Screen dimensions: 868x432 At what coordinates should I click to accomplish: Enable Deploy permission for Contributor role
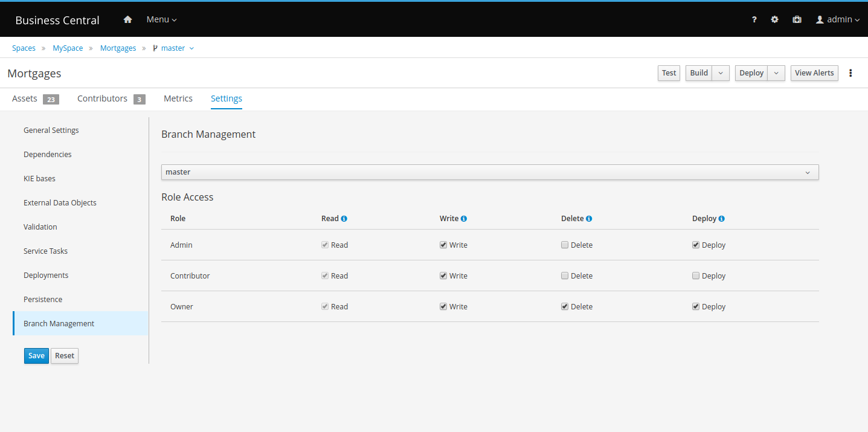pyautogui.click(x=696, y=276)
